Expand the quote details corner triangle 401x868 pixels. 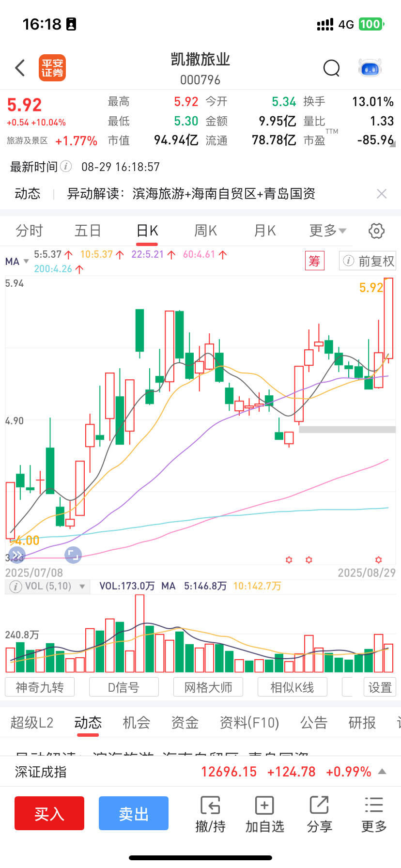393,144
